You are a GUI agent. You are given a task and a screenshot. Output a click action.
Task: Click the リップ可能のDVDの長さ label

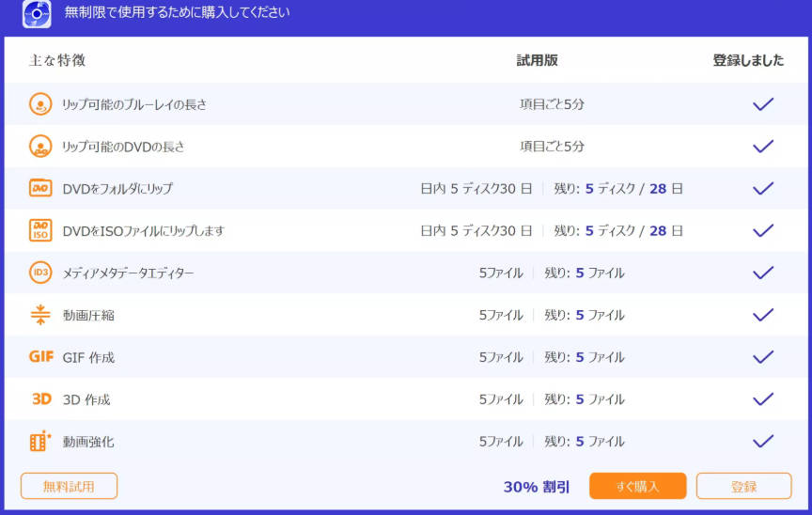tap(123, 147)
